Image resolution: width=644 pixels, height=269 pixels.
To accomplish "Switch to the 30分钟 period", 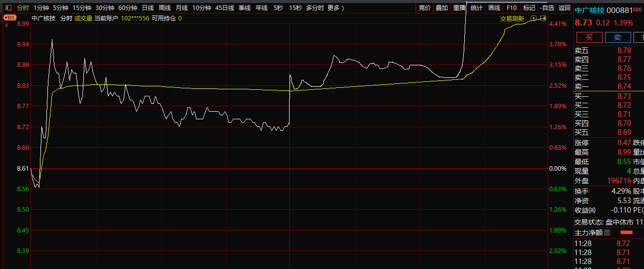I will click(105, 8).
